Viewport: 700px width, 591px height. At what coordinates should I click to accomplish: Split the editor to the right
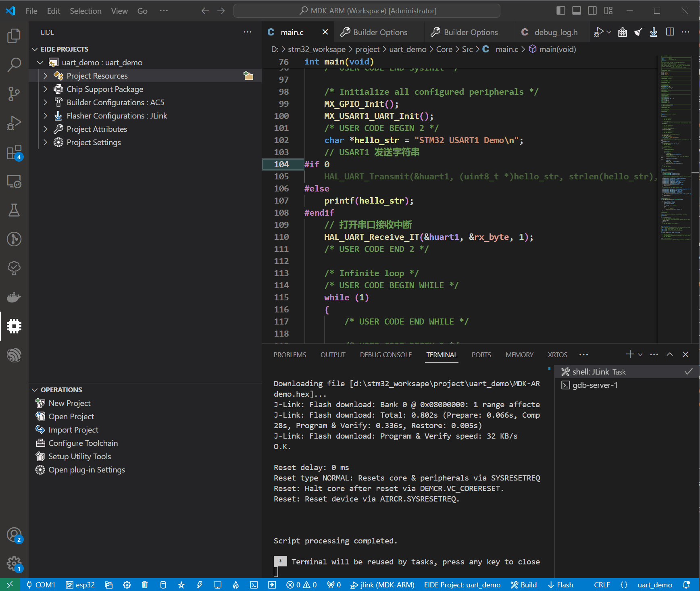tap(670, 32)
